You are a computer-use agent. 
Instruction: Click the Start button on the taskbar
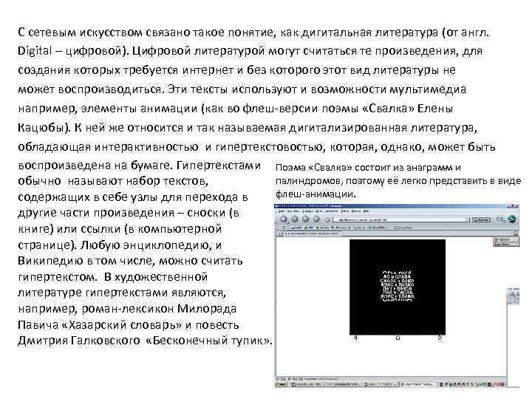click(282, 384)
